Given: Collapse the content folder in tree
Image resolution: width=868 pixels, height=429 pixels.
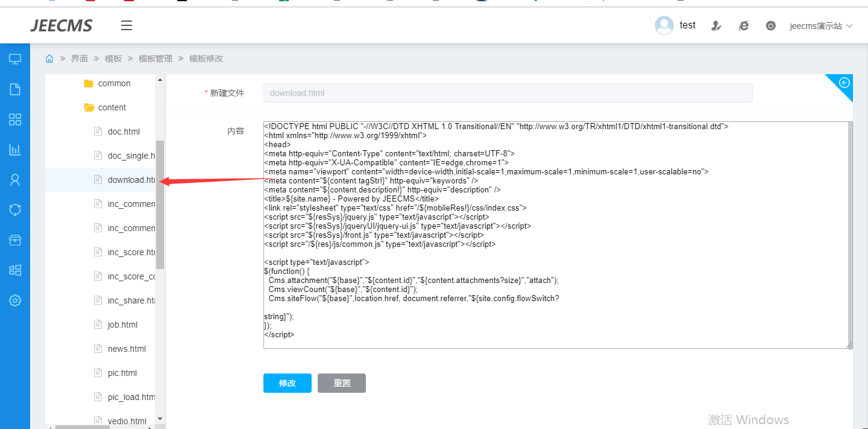Looking at the screenshot, I should (112, 107).
